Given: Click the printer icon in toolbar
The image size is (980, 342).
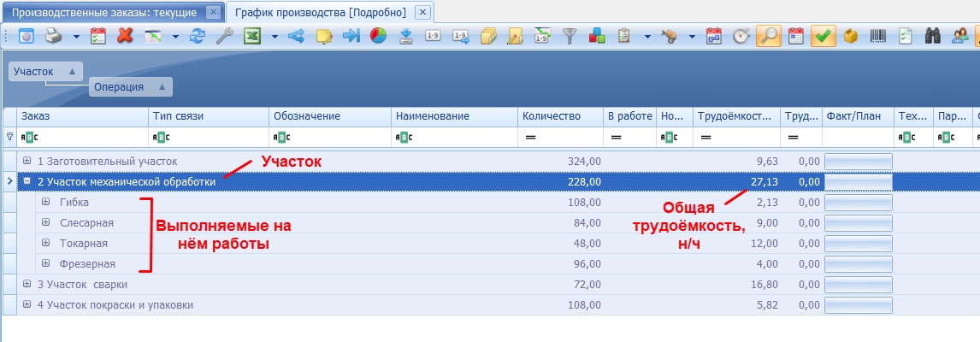Looking at the screenshot, I should tap(54, 36).
